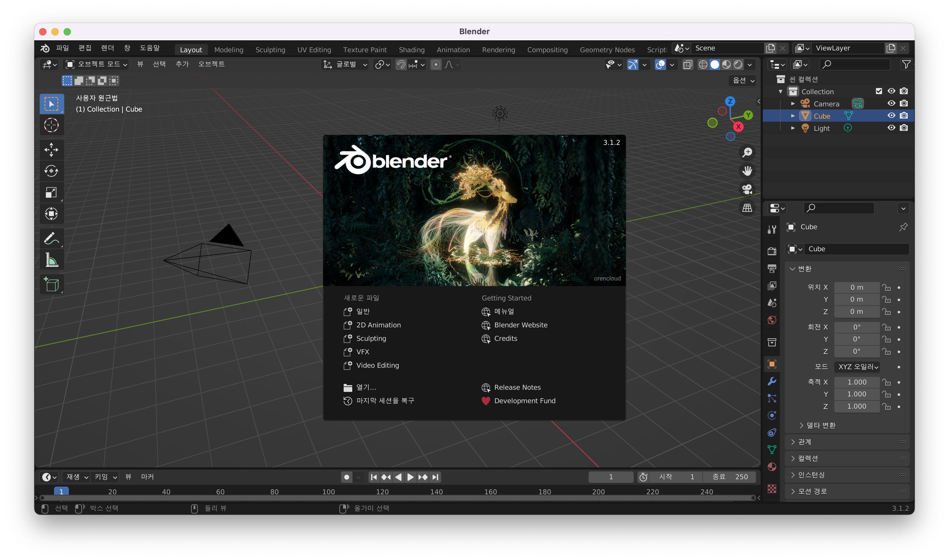Click the timeline horizontal scrollbar
This screenshot has width=949, height=560.
(x=397, y=498)
